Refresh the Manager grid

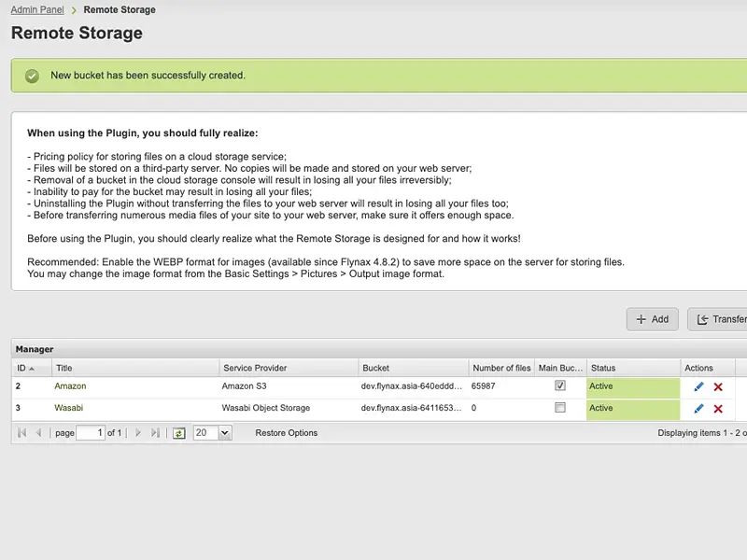[178, 433]
